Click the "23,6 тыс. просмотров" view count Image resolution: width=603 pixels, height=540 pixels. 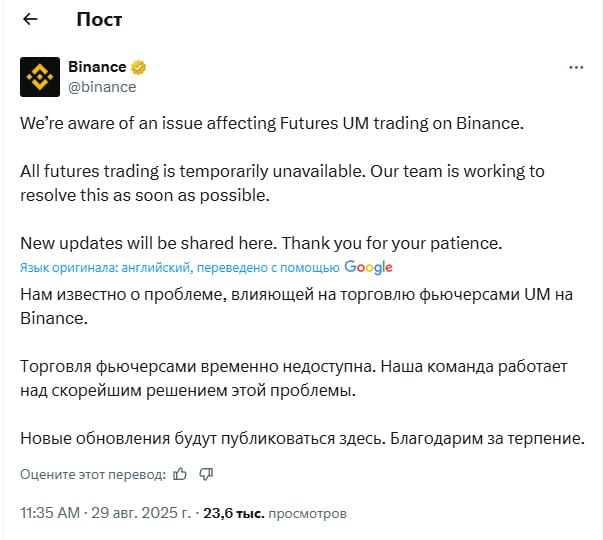coord(275,513)
